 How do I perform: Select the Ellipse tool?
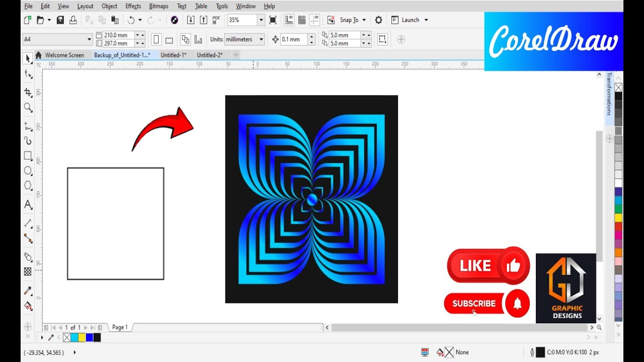point(28,171)
